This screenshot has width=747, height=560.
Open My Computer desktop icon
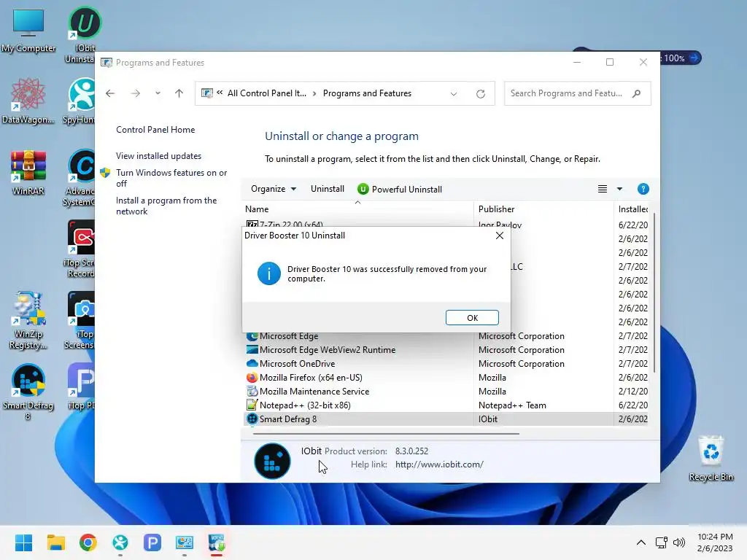click(x=28, y=31)
